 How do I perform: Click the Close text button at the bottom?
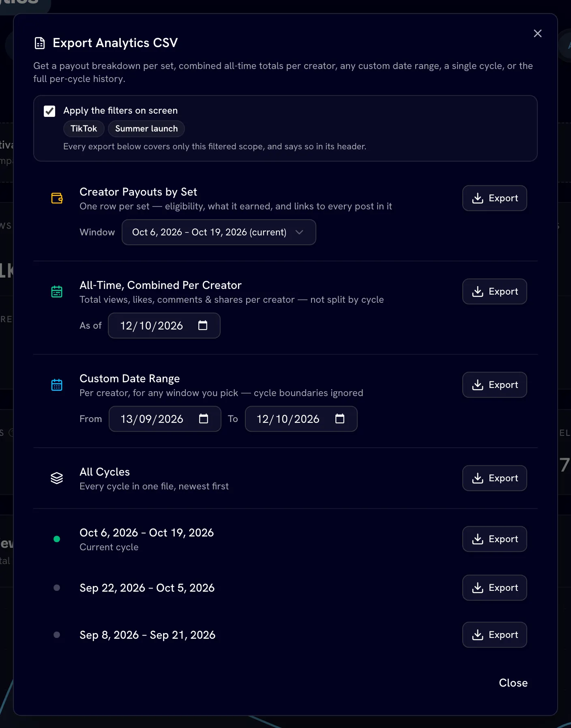click(x=513, y=683)
